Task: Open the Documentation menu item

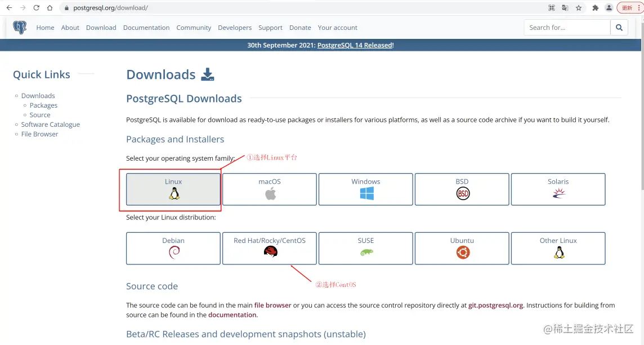Action: [146, 28]
